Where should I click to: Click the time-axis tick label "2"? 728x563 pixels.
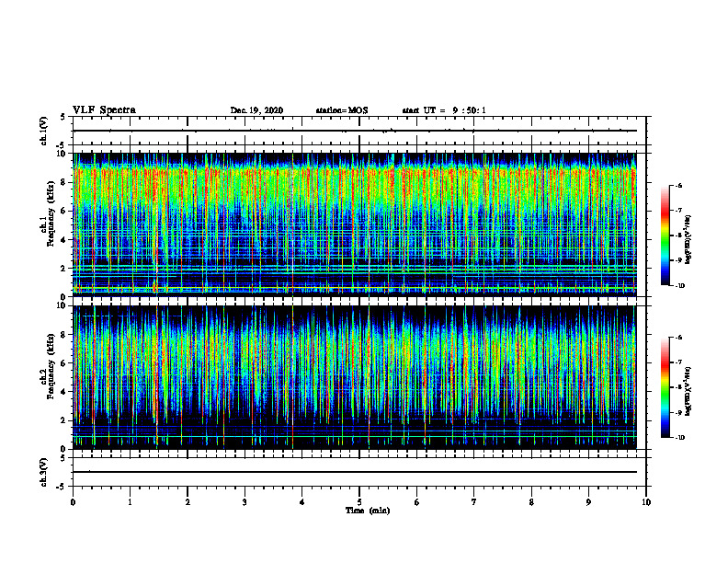point(188,502)
